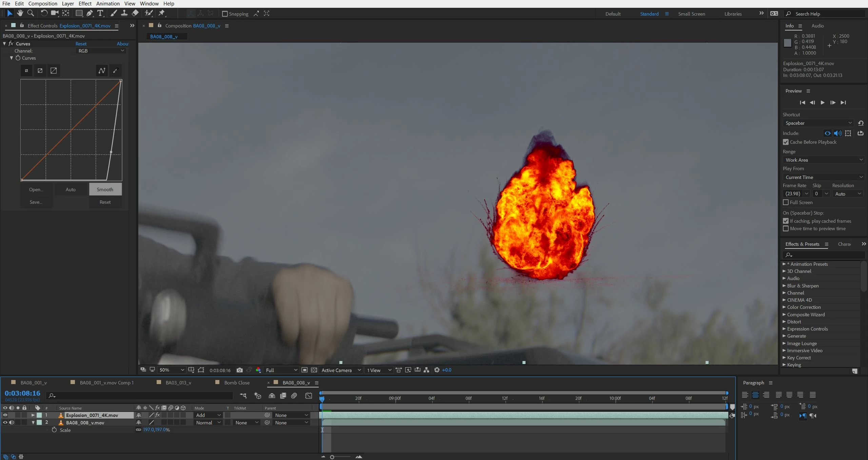Select the Horizontal Type tool
The height and width of the screenshot is (460, 868).
pos(100,13)
